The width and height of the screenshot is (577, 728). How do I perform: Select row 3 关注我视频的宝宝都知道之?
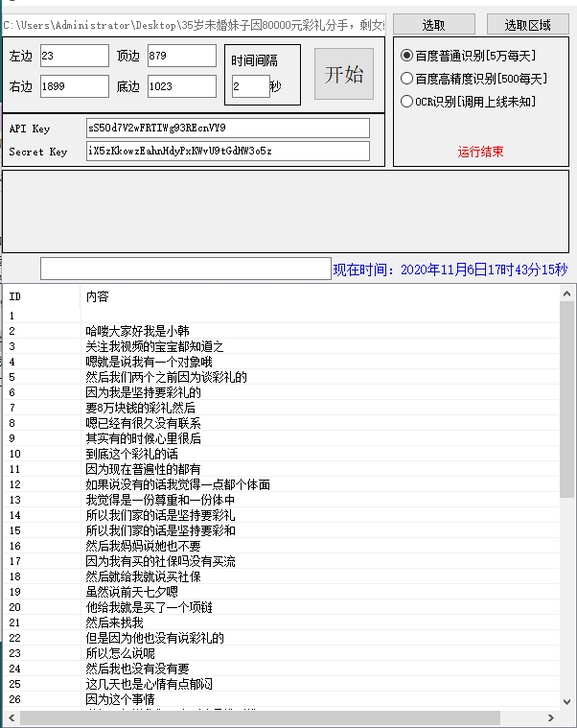coord(281,346)
